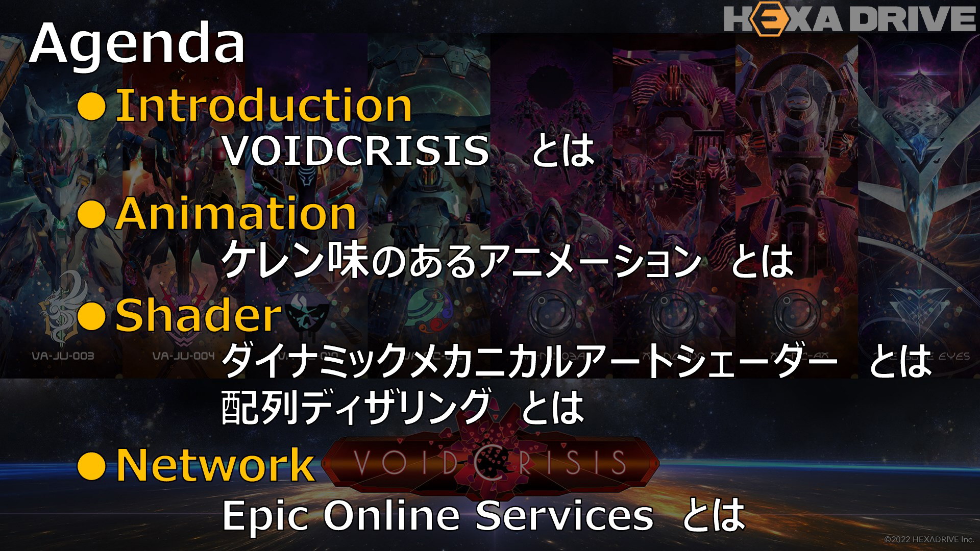
Task: Click the ©2022 HEXADRIVE Inc. copyright text
Action: [x=929, y=539]
